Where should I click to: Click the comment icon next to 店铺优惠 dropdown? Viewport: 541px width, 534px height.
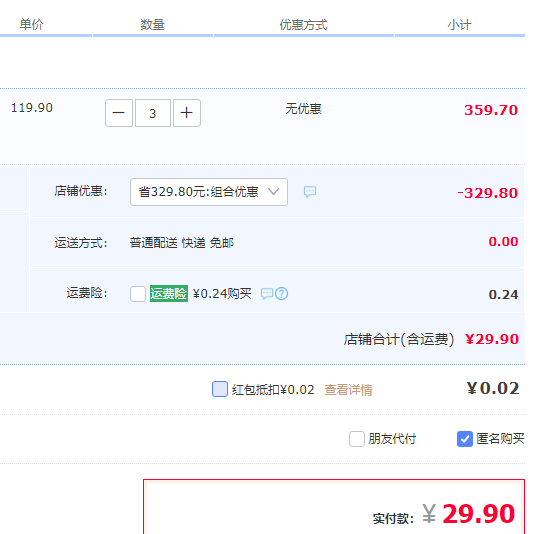tap(310, 191)
